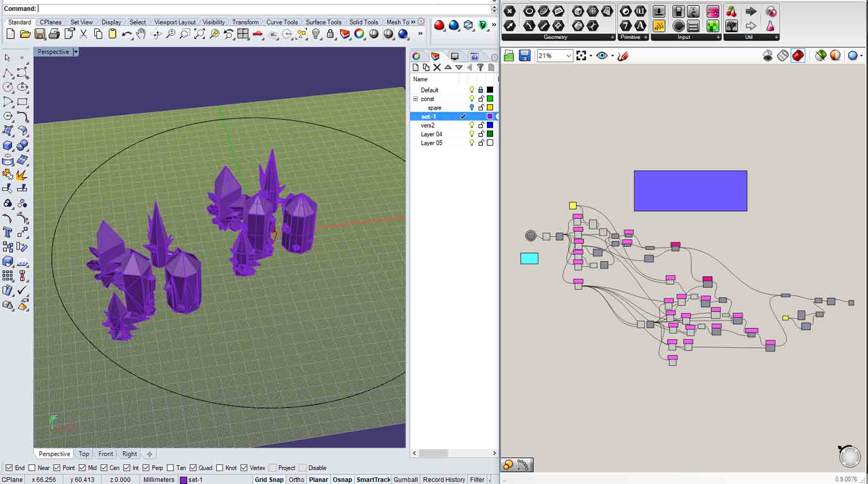Enable the Near osnap checkbox
Screen dimensions: 868x484
(32, 468)
